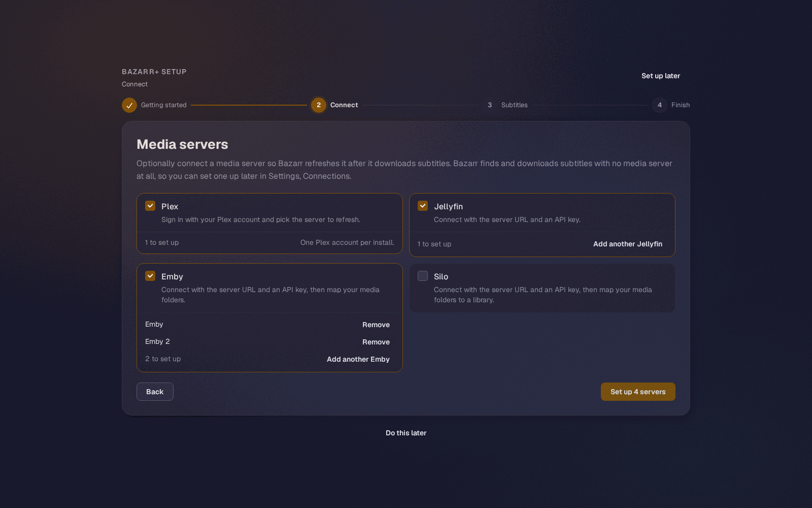Viewport: 812px width, 508px height.
Task: Click the 'Emby 2' server name
Action: (157, 341)
